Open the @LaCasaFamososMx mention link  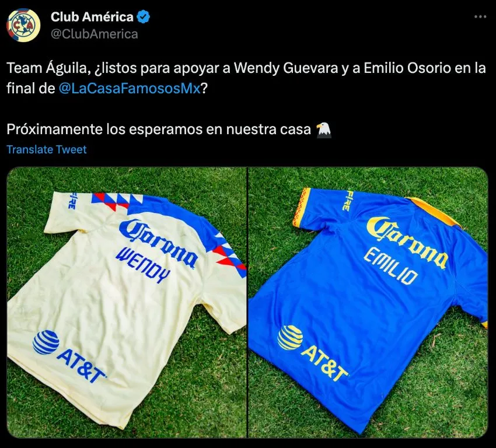tap(130, 89)
